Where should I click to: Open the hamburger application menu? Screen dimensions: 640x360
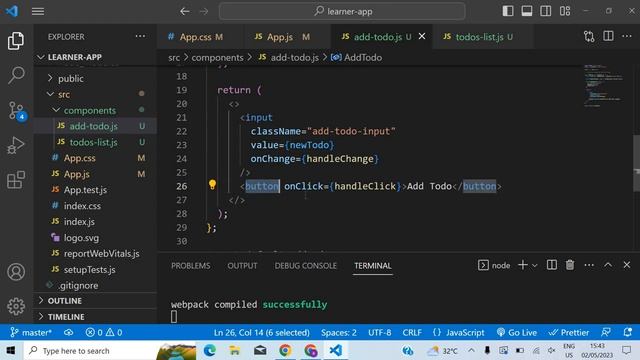click(38, 11)
